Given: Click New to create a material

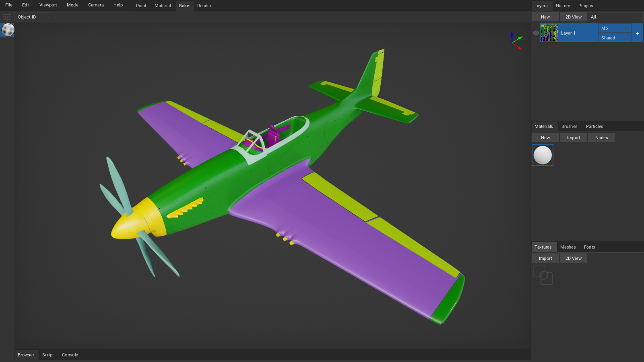Looking at the screenshot, I should [x=545, y=137].
